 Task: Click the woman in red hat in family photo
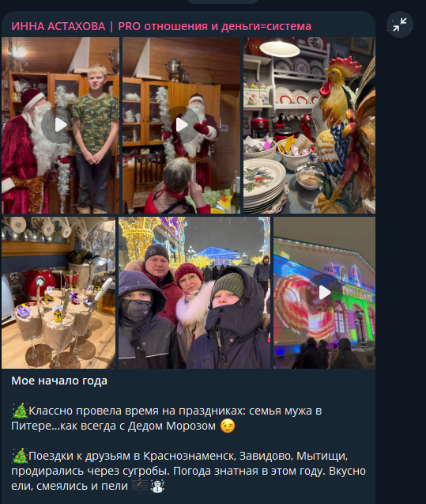pyautogui.click(x=190, y=283)
